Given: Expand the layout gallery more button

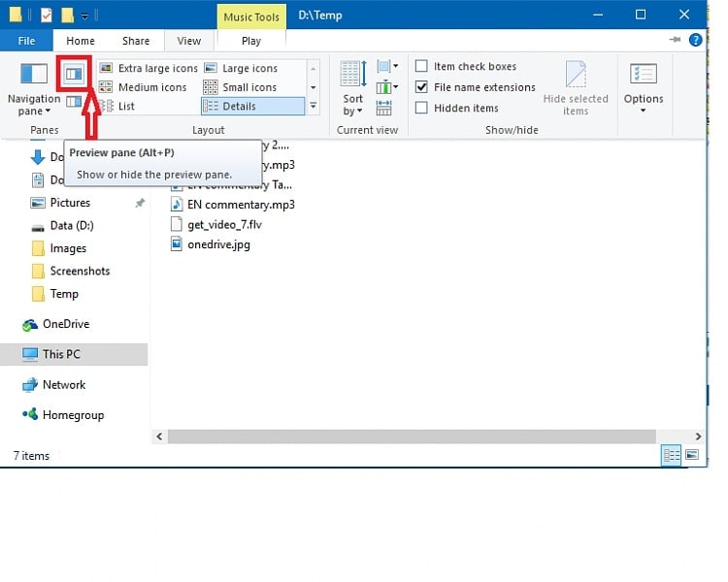Looking at the screenshot, I should [314, 107].
